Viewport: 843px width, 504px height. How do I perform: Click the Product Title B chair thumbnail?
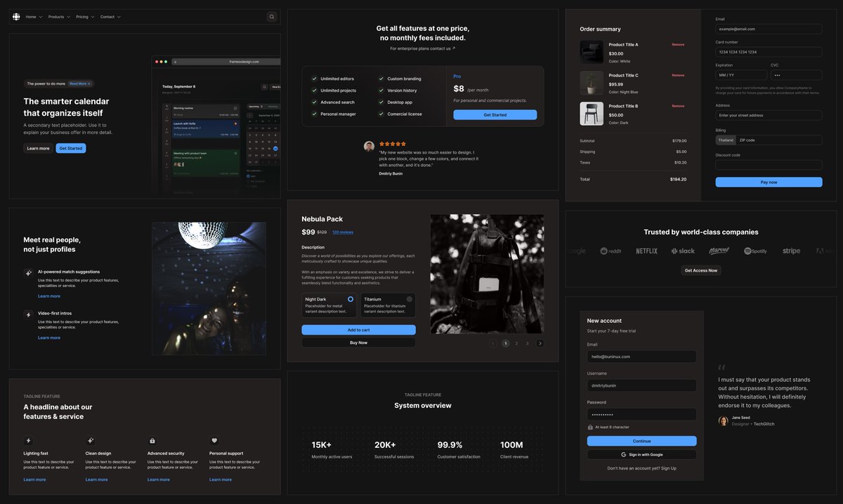(x=592, y=114)
